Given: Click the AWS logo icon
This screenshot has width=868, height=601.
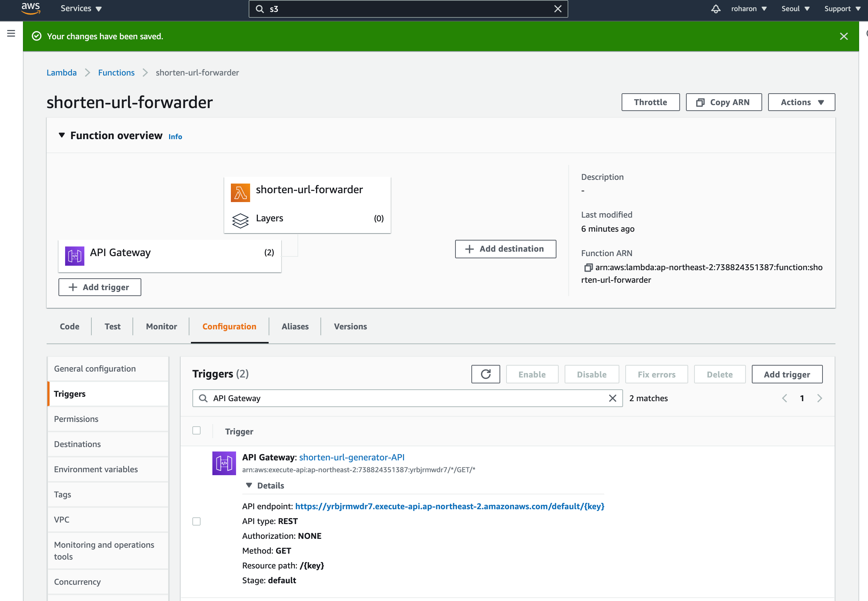Looking at the screenshot, I should (30, 8).
